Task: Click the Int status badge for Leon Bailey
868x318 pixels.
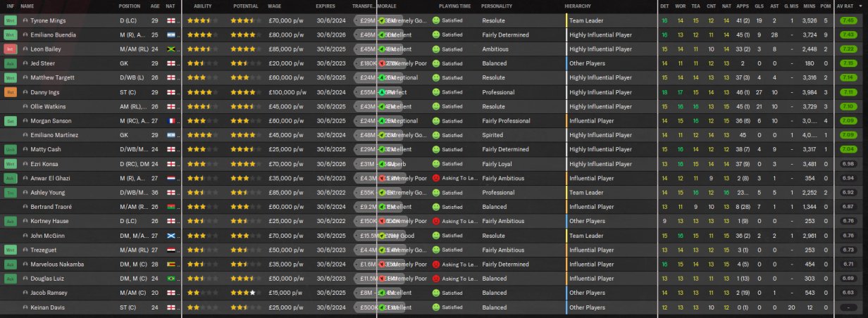Action: pos(10,49)
